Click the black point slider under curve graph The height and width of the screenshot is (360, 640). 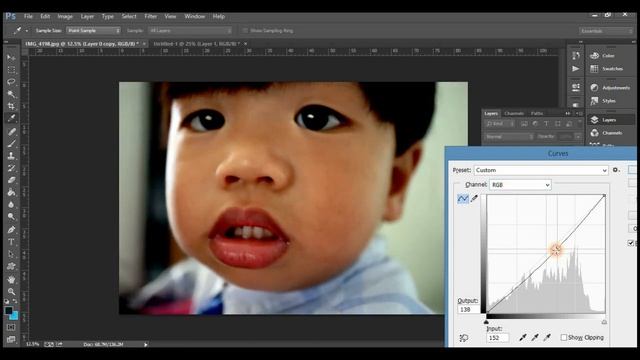(x=486, y=322)
